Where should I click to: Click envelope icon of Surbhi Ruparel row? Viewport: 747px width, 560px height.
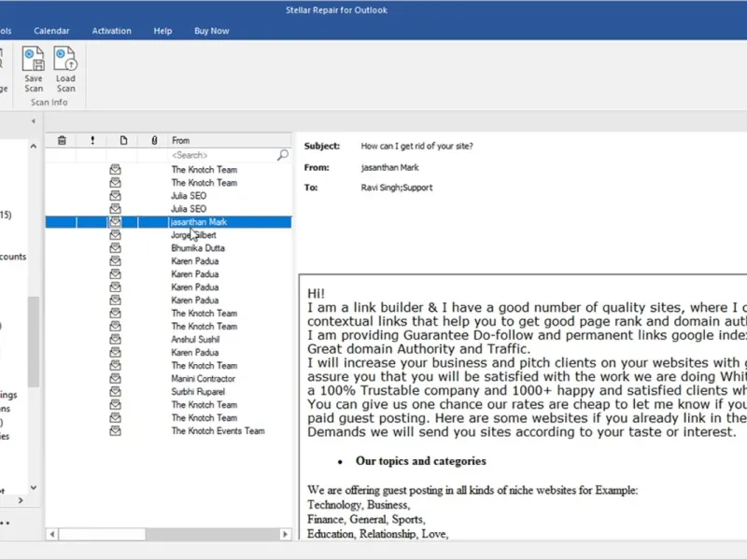tap(115, 391)
